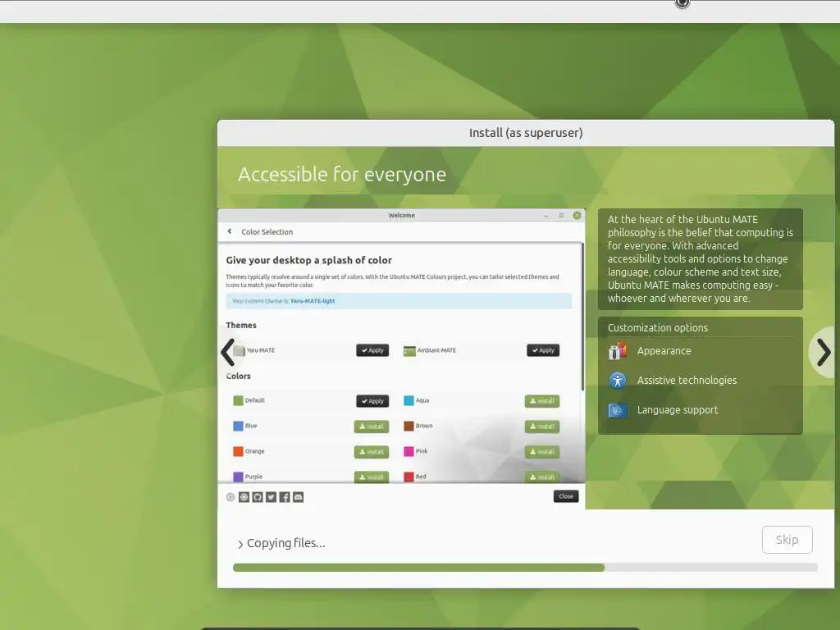This screenshot has height=630, width=840.
Task: Click the Close button in Welcome window
Action: pyautogui.click(x=566, y=496)
